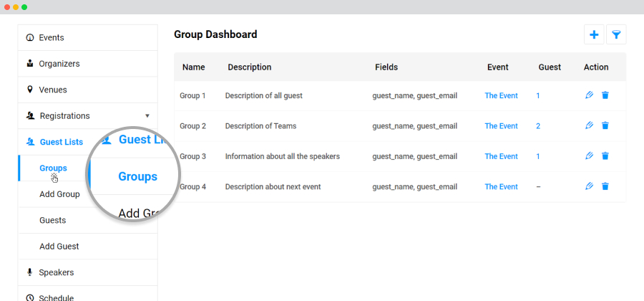Delete Group 1 using trash icon
The height and width of the screenshot is (301, 644).
tap(605, 95)
